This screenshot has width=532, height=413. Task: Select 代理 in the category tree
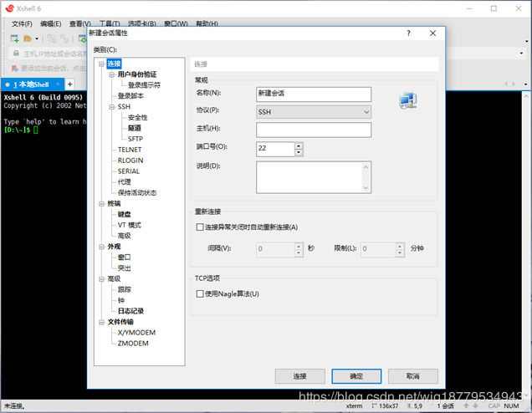(x=124, y=182)
